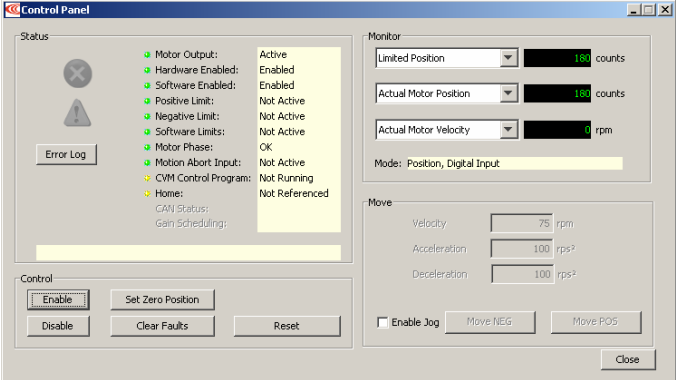
Task: Click the Reset button
Action: tap(287, 326)
